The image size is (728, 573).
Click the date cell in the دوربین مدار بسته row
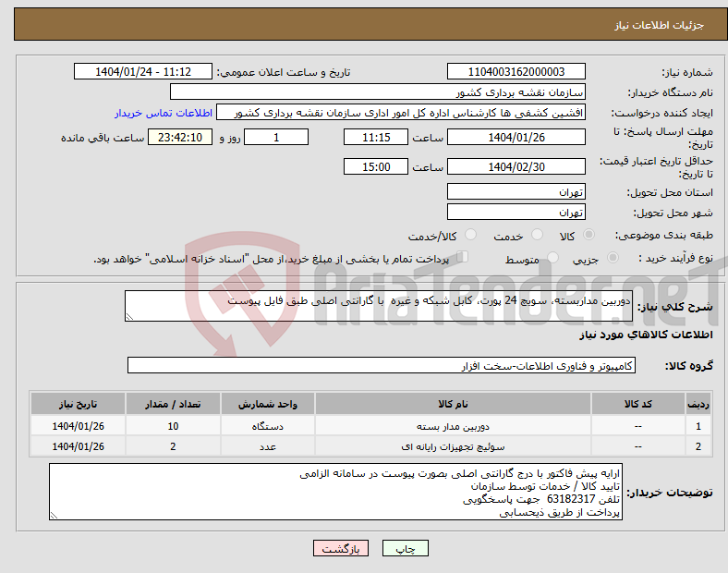[x=78, y=426]
